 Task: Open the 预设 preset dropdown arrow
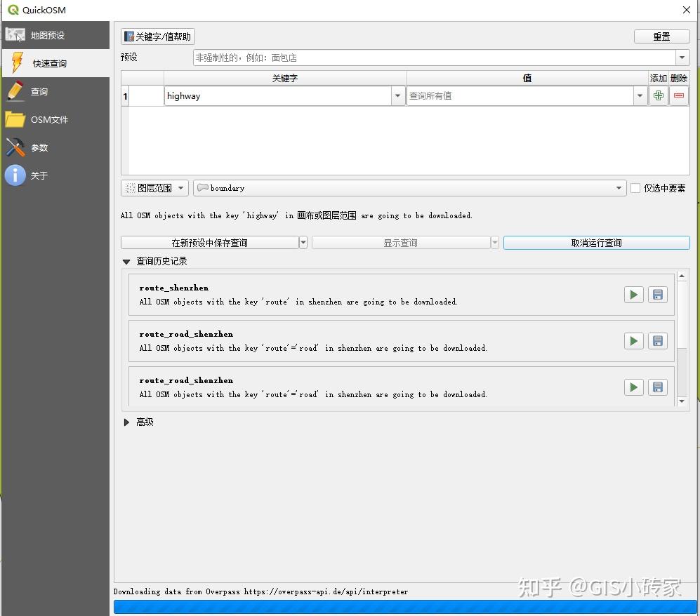click(682, 58)
